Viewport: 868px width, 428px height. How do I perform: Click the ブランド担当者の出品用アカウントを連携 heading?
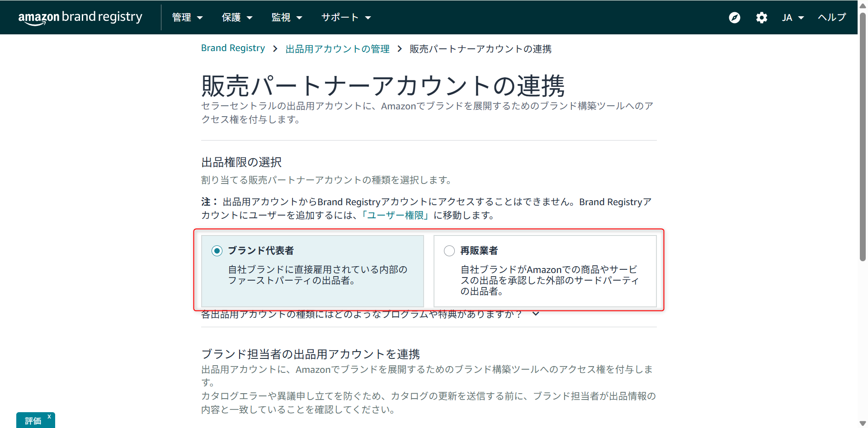(311, 354)
